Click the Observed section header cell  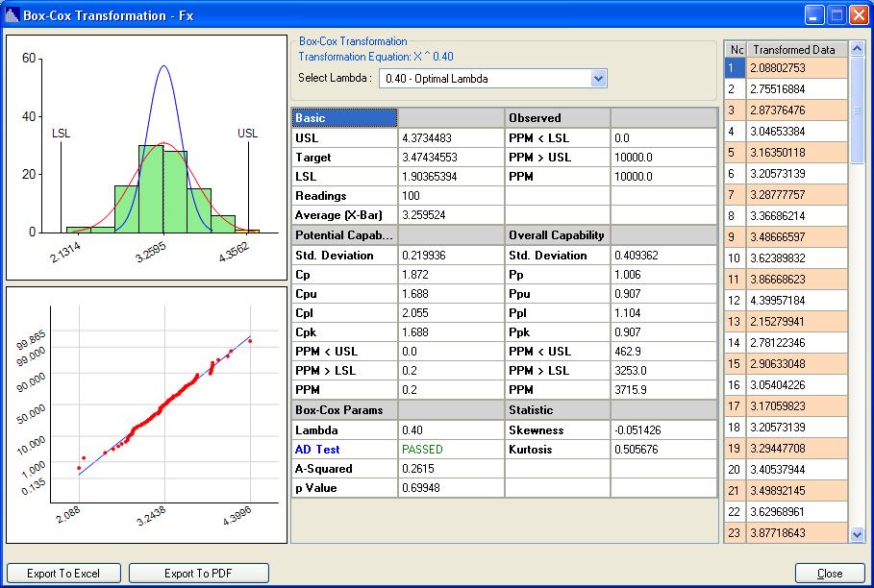(557, 118)
